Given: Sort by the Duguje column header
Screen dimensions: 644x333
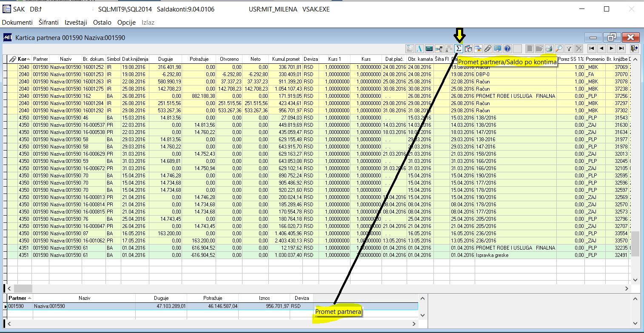Looking at the screenshot, I should click(x=165, y=59).
